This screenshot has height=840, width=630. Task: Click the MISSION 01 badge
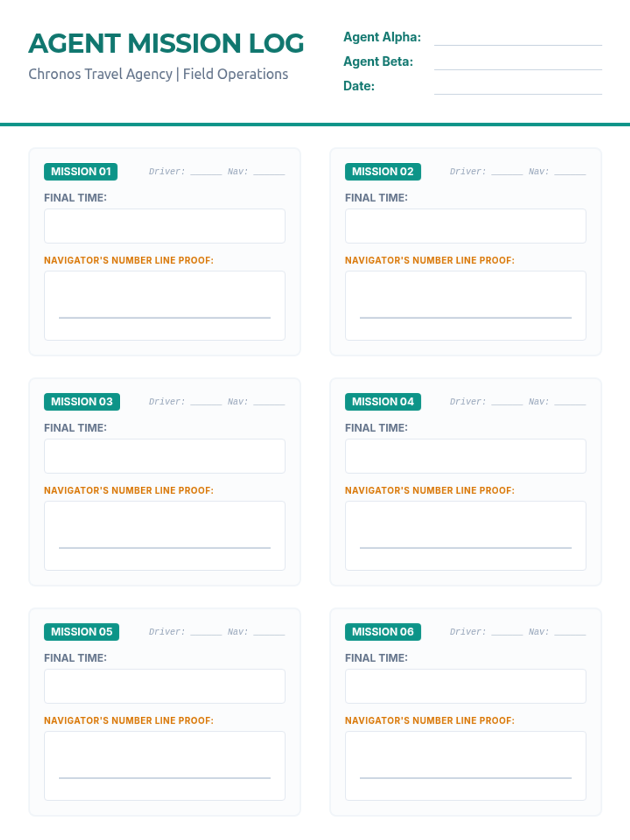point(81,172)
